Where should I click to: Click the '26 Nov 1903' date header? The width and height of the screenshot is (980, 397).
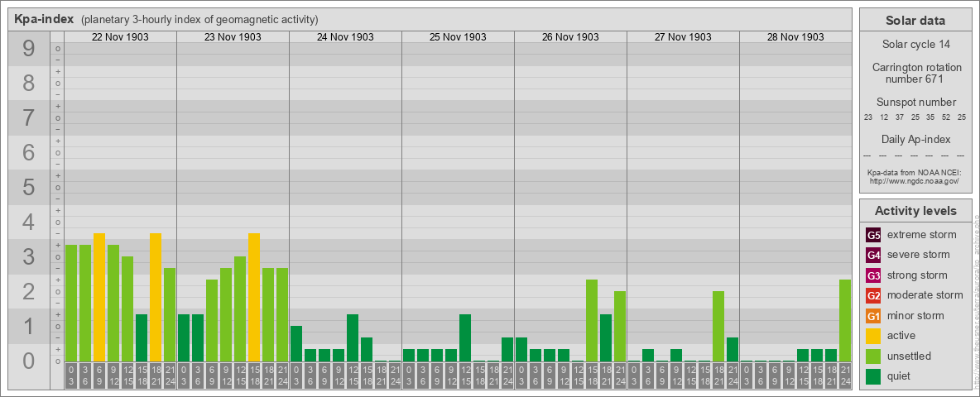pyautogui.click(x=570, y=37)
